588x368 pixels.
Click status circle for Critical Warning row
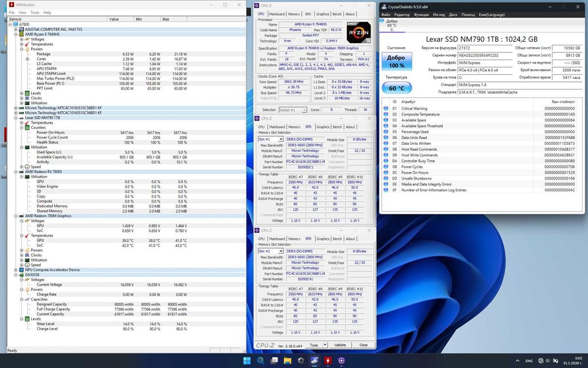pyautogui.click(x=386, y=108)
